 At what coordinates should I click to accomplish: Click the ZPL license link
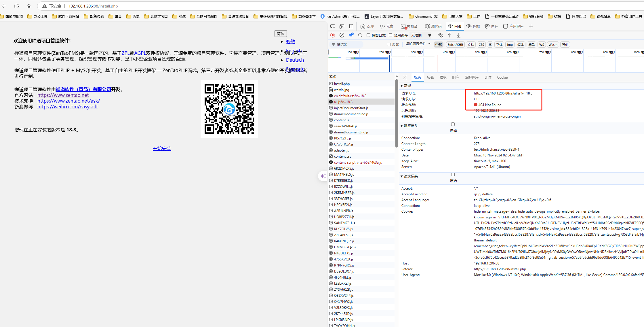coord(125,53)
